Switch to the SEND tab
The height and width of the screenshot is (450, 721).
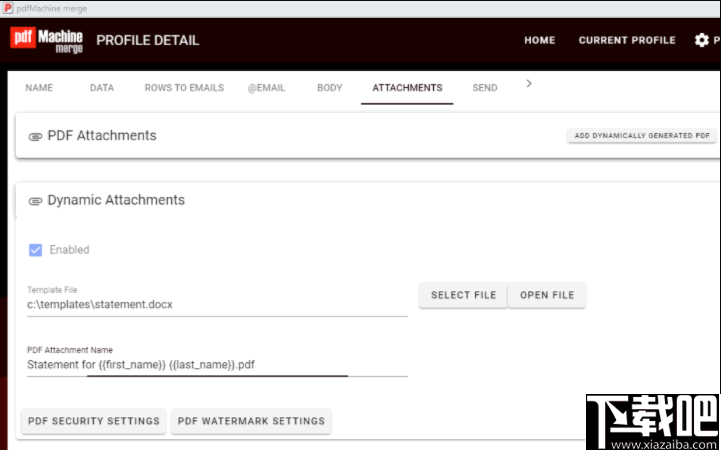click(x=485, y=88)
